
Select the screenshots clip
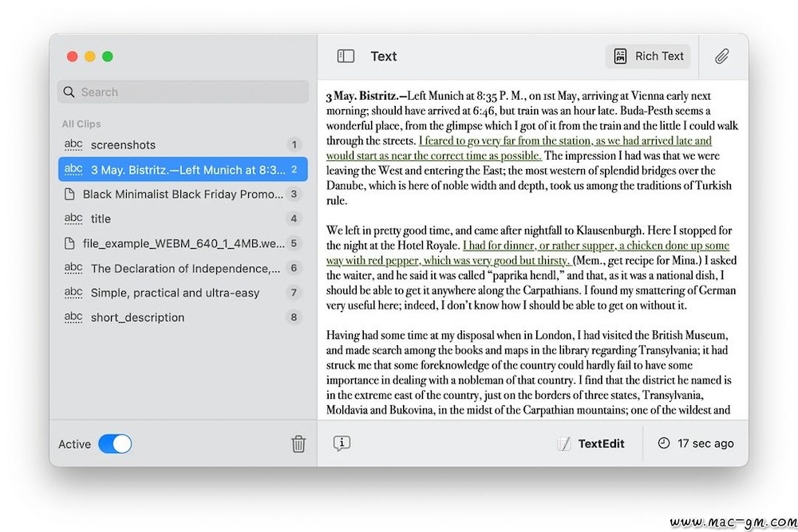tap(184, 145)
